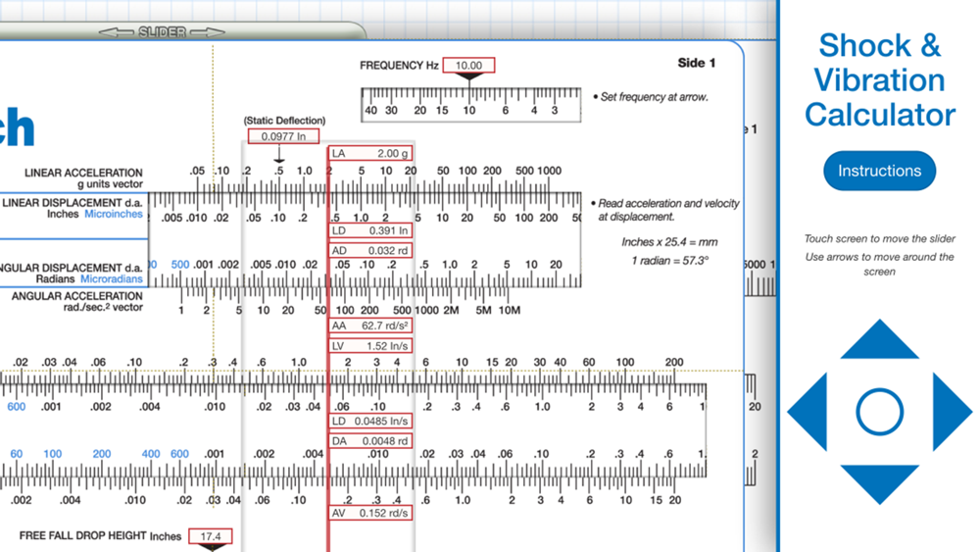Click the Shock & Vibration Calculator title
980x552 pixels.
879,80
